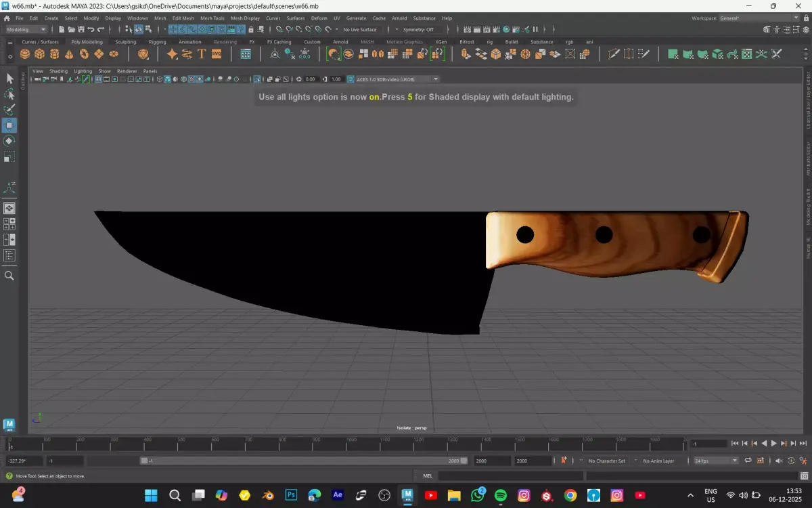Create a polygon sphere from the shelf
This screenshot has height=508, width=812.
click(24, 54)
